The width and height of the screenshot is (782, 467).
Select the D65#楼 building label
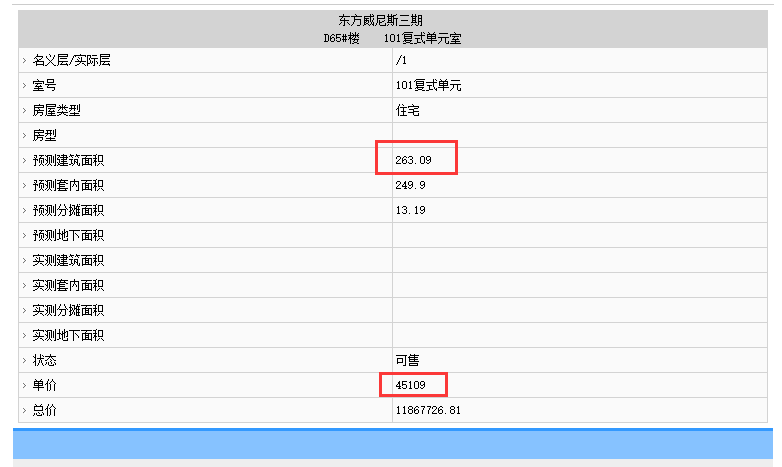[342, 38]
